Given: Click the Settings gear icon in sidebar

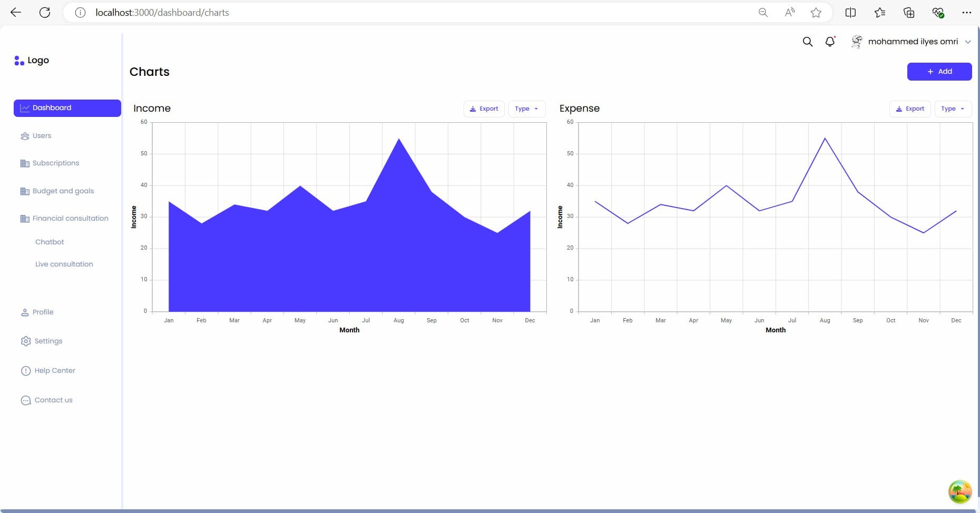Looking at the screenshot, I should [x=25, y=341].
